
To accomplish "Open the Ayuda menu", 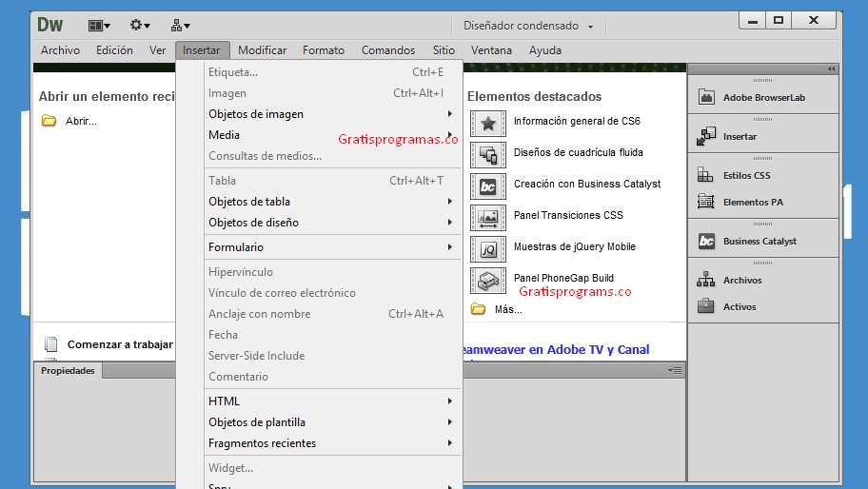I will [544, 50].
